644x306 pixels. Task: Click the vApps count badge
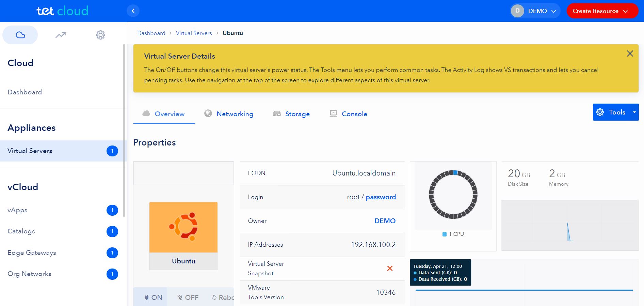(112, 210)
